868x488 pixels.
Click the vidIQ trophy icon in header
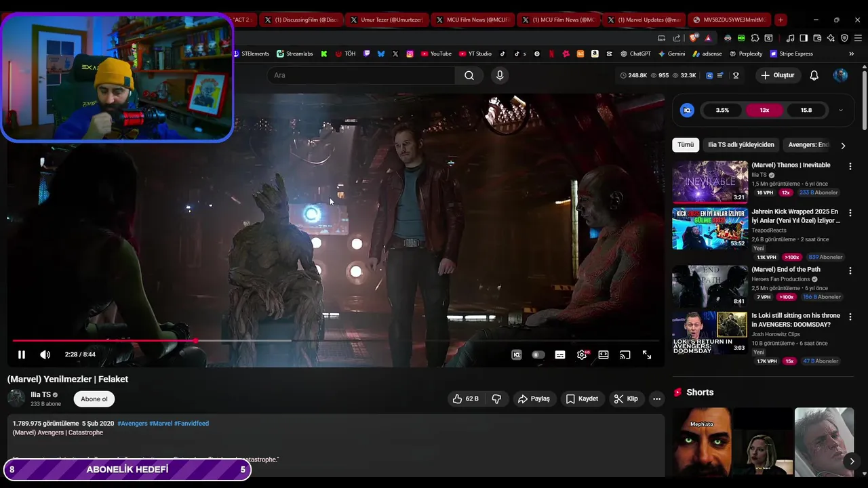coord(736,75)
